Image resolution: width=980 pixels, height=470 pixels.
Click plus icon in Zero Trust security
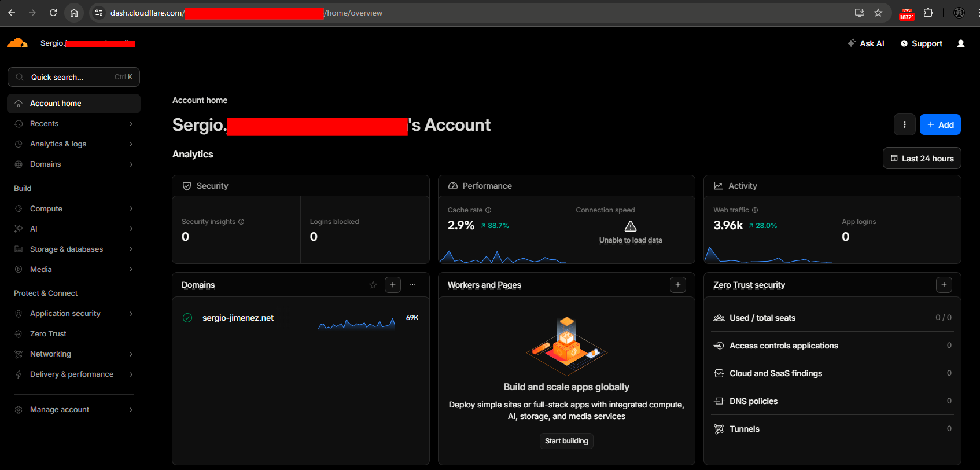tap(944, 285)
